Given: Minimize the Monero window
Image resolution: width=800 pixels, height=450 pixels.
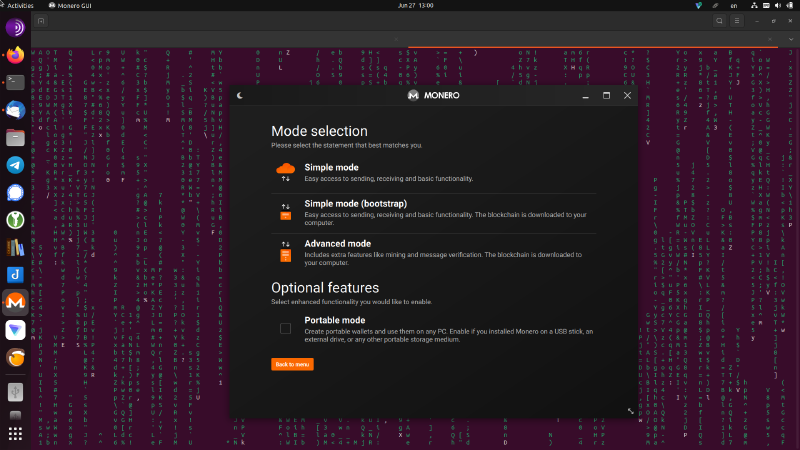Looking at the screenshot, I should pos(586,95).
